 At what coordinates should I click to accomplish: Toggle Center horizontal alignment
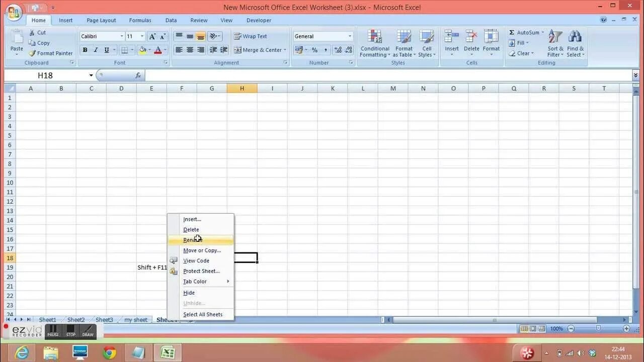click(x=190, y=50)
